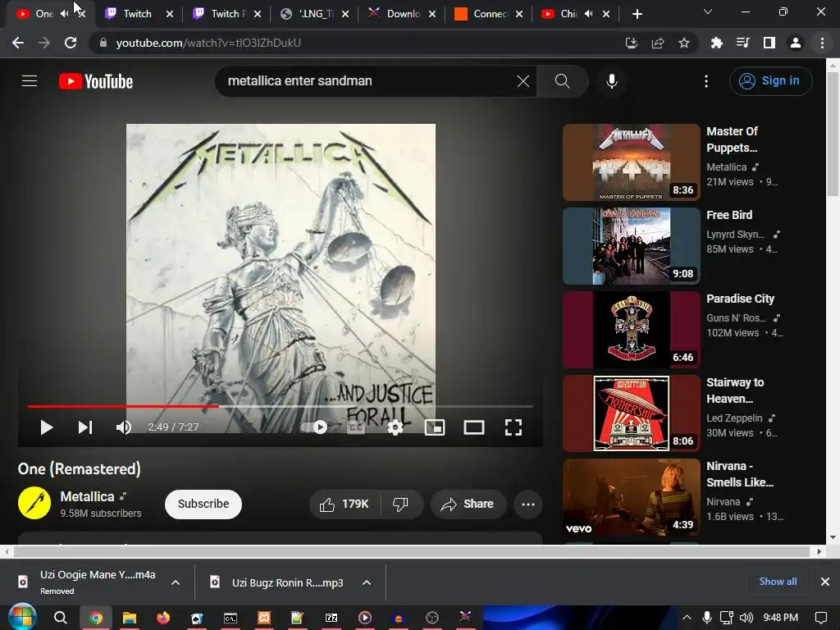Open Stairway to Heaven video title

[x=735, y=390]
